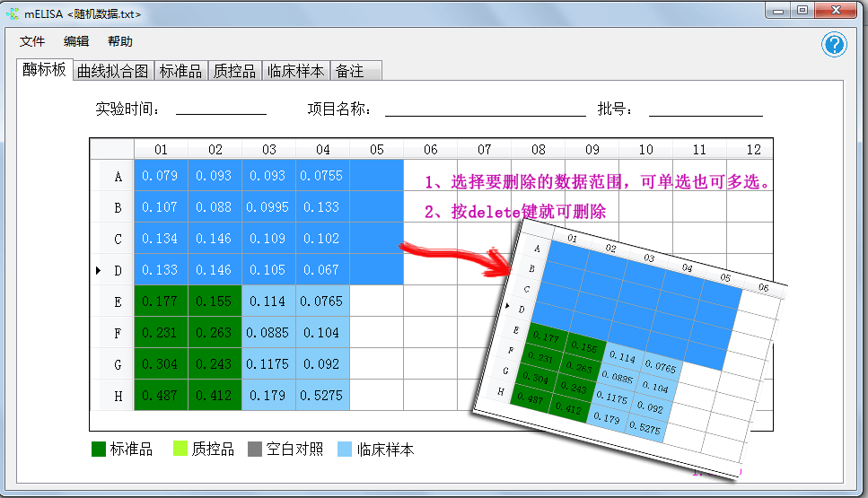Select row header E

point(112,301)
